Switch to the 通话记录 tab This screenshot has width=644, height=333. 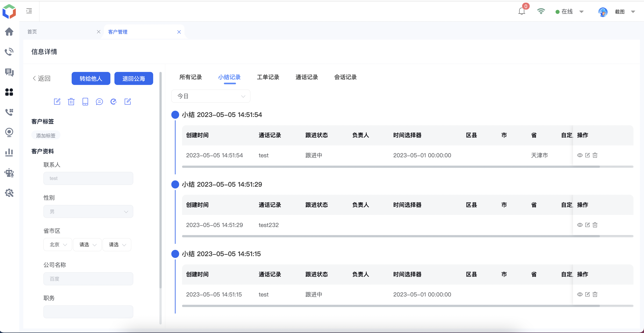[307, 77]
